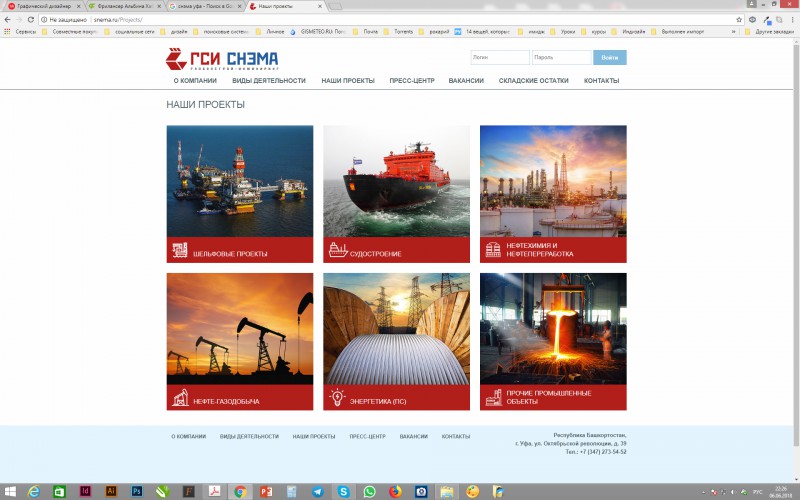This screenshot has height=500, width=800.
Task: Close the Наши проекты browser tab
Action: [320, 6]
